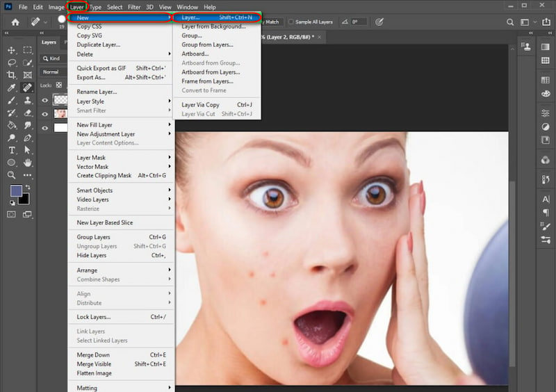Open the sliders Properties panel icon
This screenshot has width=556, height=392.
pos(546,113)
